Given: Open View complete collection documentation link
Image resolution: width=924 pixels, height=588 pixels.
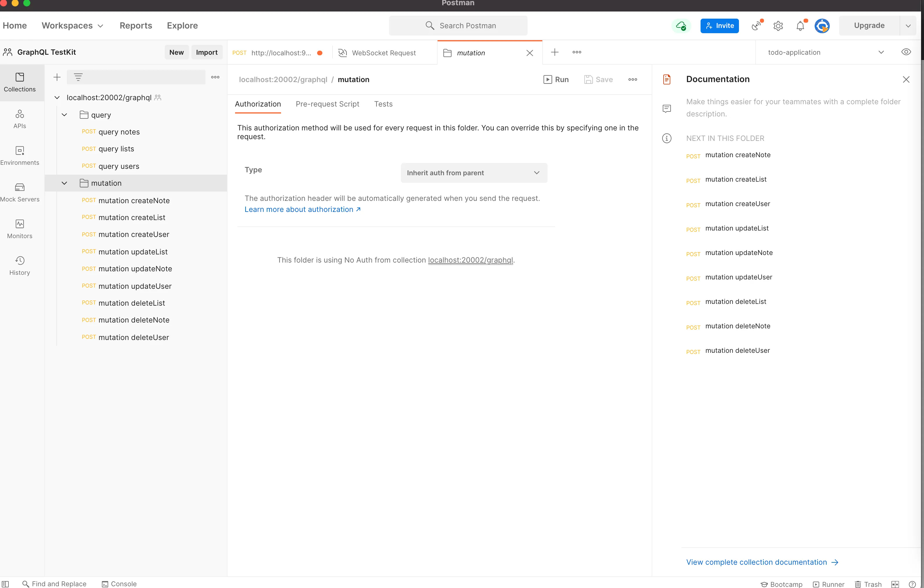Looking at the screenshot, I should coord(763,562).
